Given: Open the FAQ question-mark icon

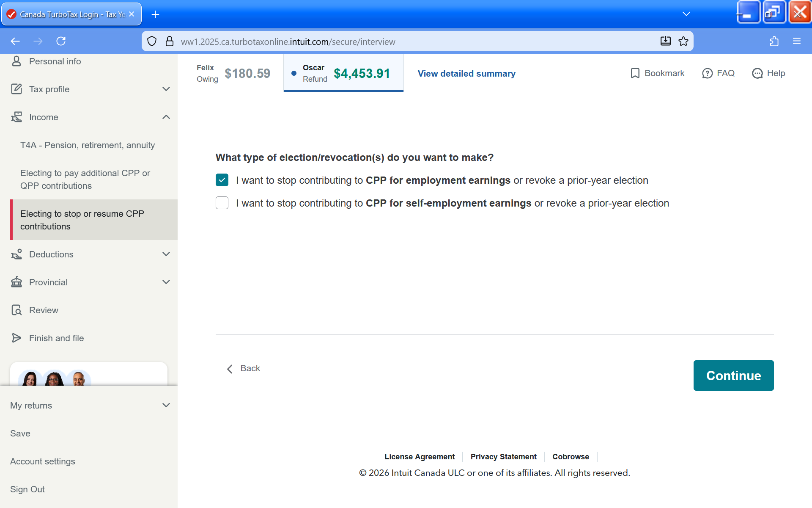Looking at the screenshot, I should 707,73.
